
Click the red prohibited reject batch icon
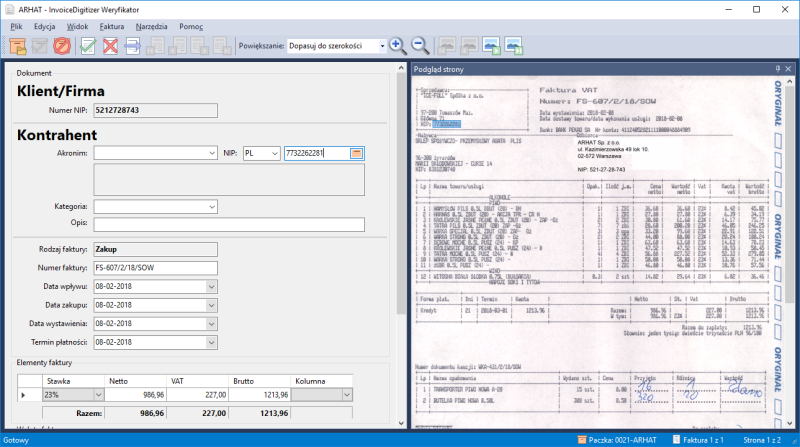[62, 46]
